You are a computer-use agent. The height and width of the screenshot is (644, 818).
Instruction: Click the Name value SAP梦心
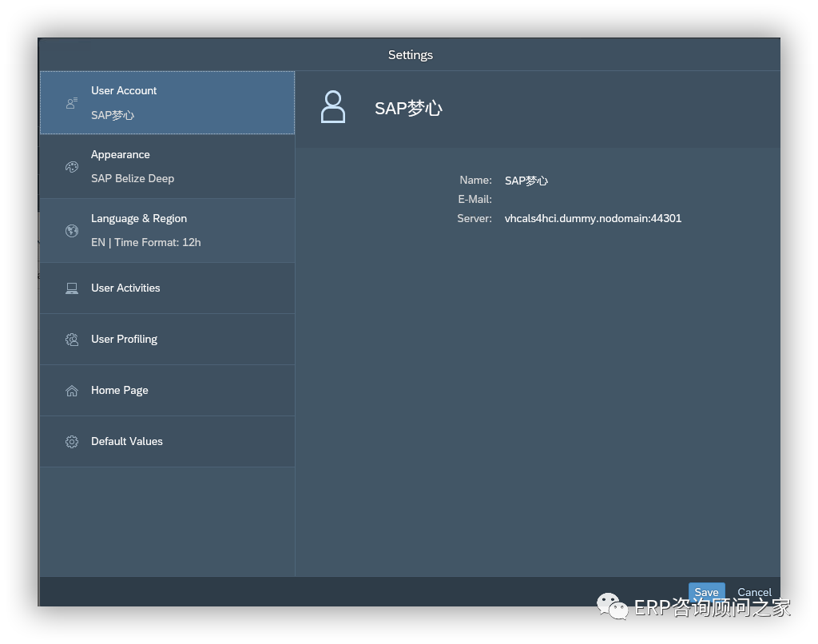tap(526, 181)
